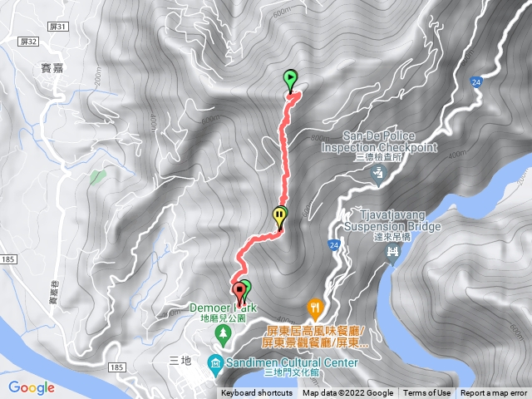Click the Map data ©2022 Google text

pos(347,393)
